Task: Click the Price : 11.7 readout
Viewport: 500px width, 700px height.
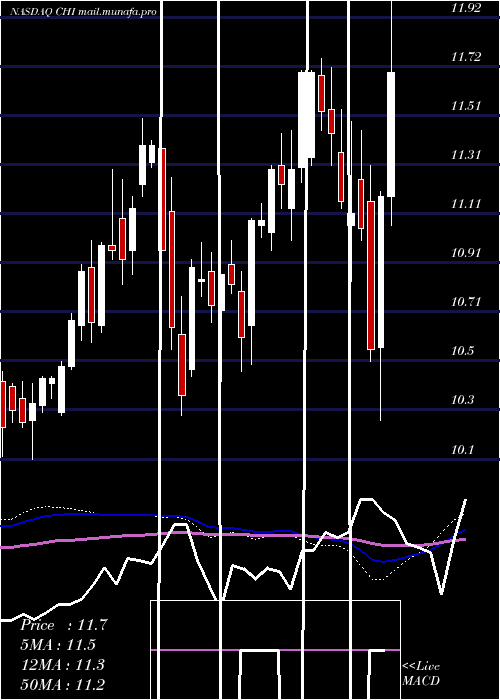Action: (x=63, y=625)
